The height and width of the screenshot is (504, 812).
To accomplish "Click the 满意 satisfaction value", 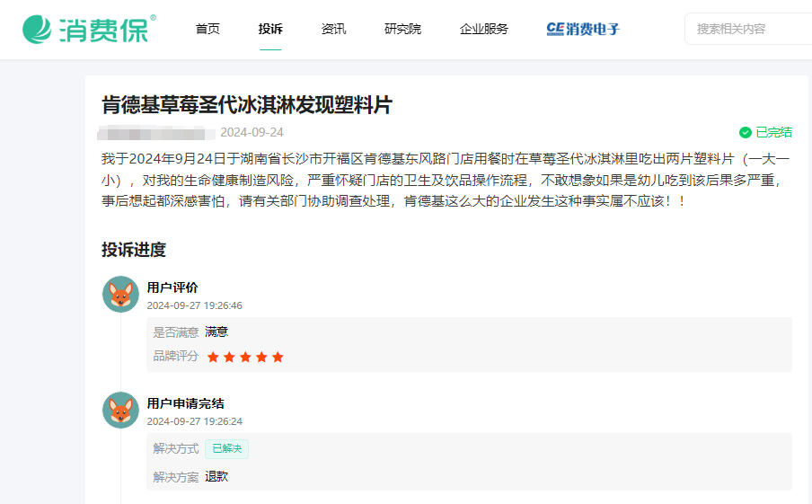I will pyautogui.click(x=216, y=332).
